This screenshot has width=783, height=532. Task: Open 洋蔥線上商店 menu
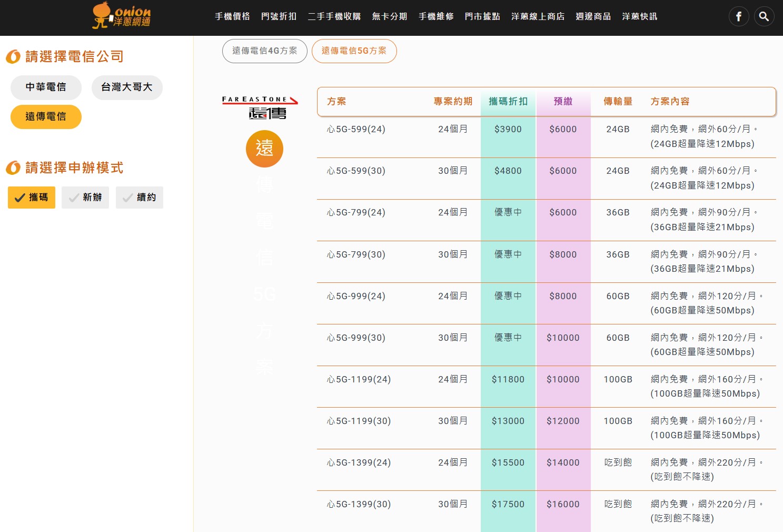[x=538, y=16]
